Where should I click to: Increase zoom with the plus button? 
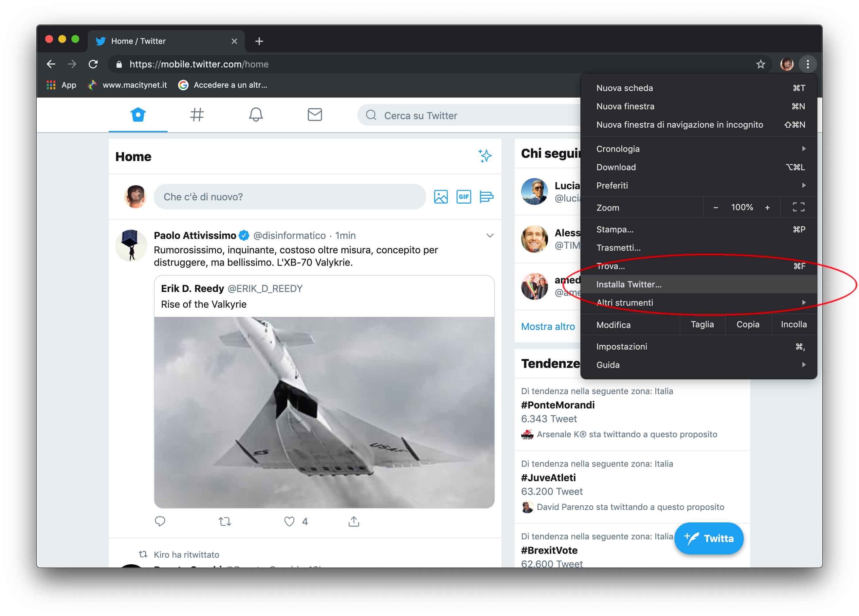(767, 208)
